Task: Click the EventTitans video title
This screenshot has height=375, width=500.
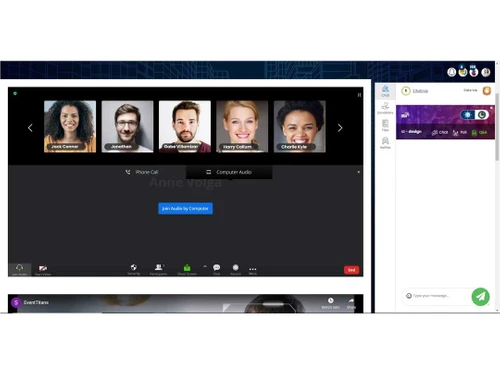Action: [36, 302]
